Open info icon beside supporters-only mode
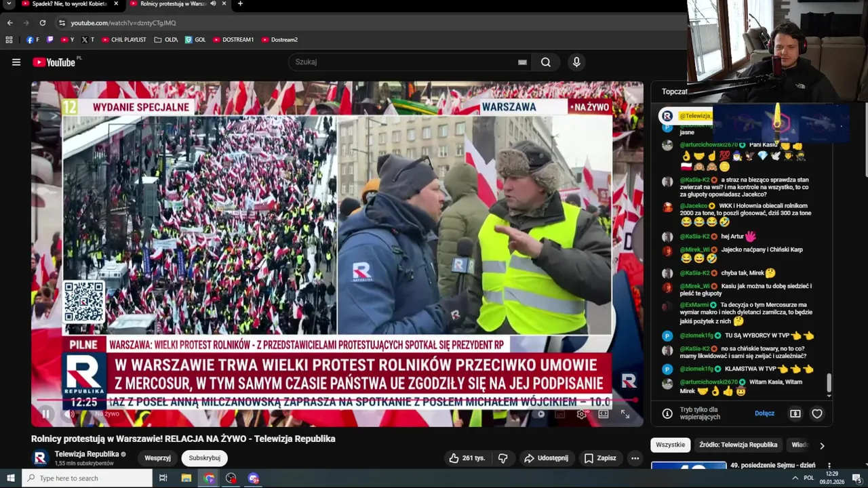The height and width of the screenshot is (488, 868). (x=667, y=413)
